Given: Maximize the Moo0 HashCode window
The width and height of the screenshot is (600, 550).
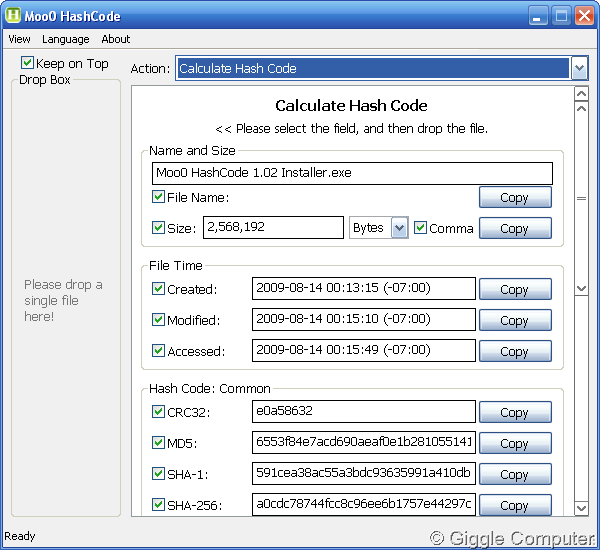Looking at the screenshot, I should coord(561,16).
